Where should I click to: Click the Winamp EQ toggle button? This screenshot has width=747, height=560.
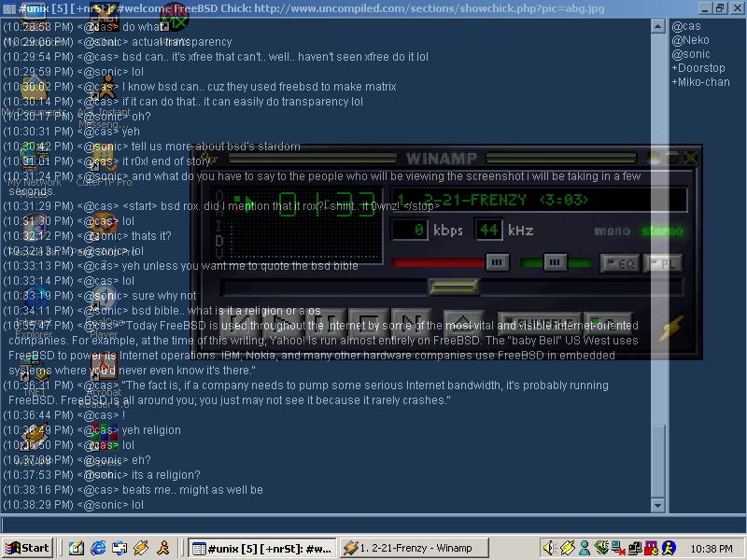618,263
